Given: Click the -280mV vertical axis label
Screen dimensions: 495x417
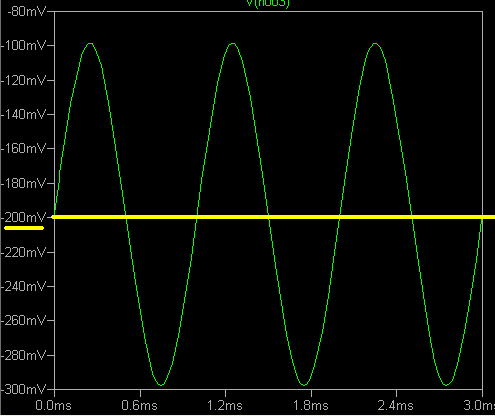Looking at the screenshot, I should pyautogui.click(x=23, y=355).
